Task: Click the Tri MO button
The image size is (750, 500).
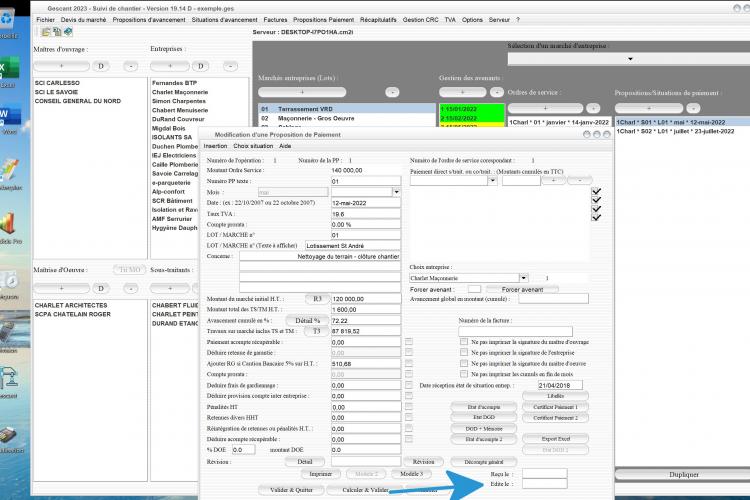Action: point(130,270)
